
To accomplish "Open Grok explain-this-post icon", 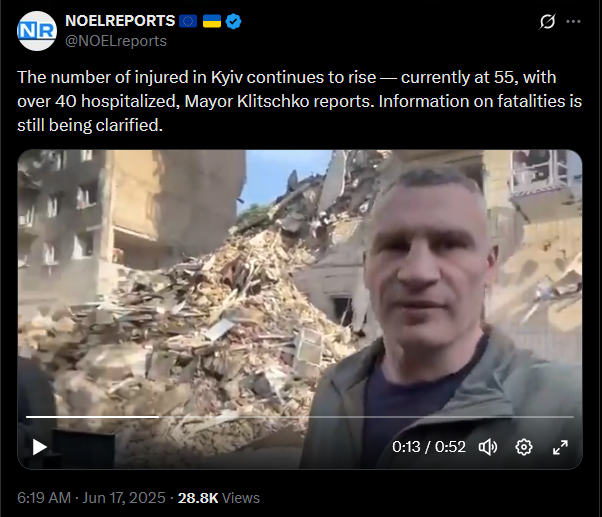I will tap(547, 21).
